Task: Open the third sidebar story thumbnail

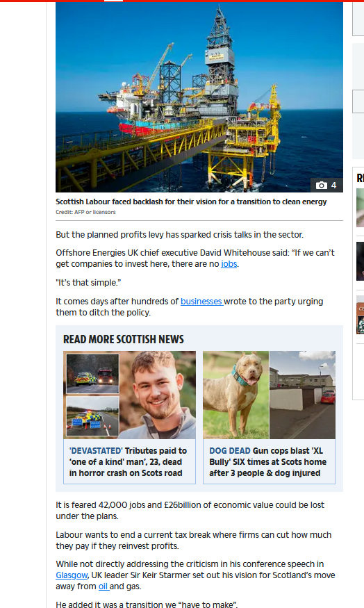Action: tap(360, 315)
